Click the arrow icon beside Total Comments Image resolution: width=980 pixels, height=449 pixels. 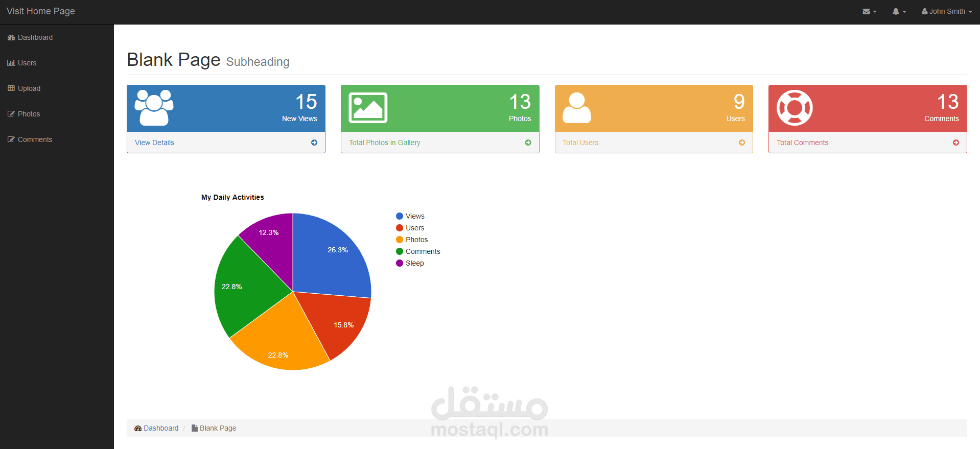click(x=956, y=143)
